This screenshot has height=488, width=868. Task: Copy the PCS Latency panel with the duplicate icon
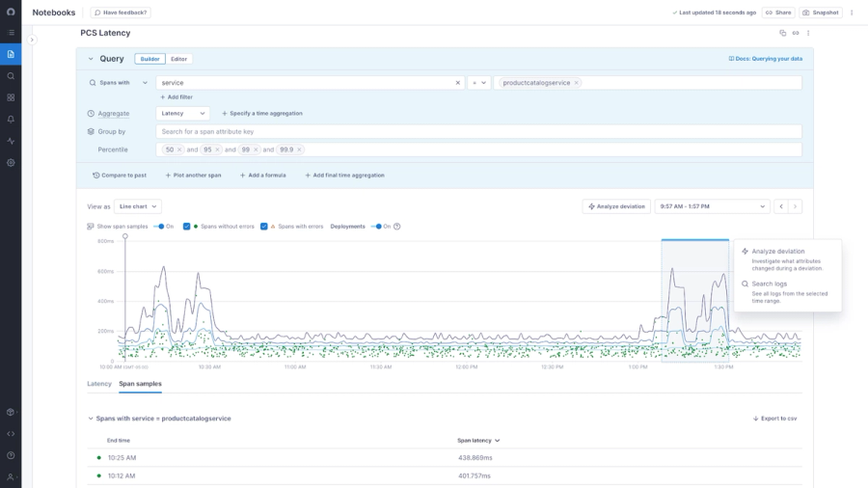[783, 33]
